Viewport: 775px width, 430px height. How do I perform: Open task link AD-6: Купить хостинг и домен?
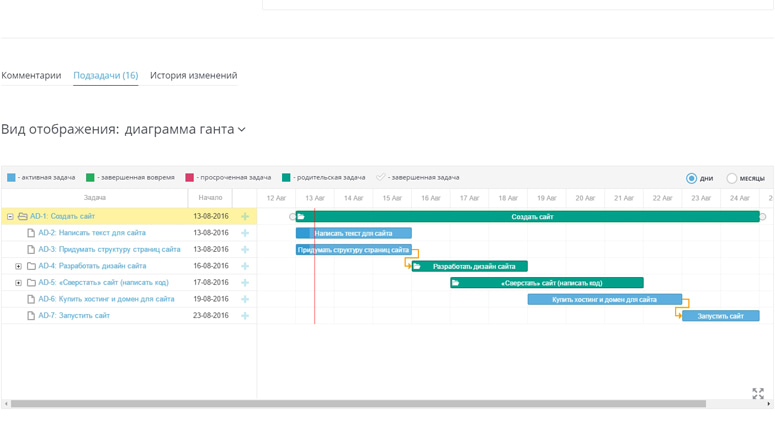[x=106, y=299]
